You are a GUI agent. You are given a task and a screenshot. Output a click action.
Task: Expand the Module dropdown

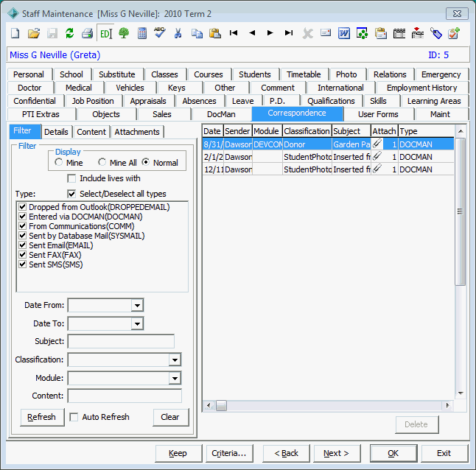click(x=175, y=379)
